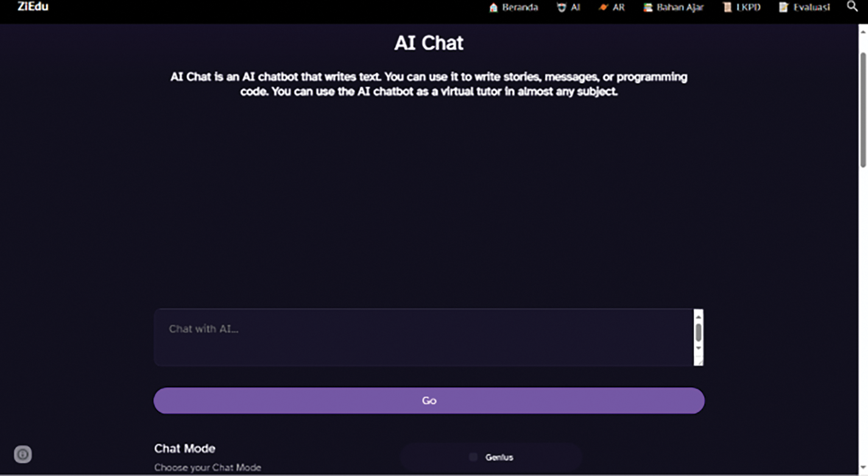Image resolution: width=868 pixels, height=476 pixels.
Task: Click the search magnifier icon
Action: (852, 7)
